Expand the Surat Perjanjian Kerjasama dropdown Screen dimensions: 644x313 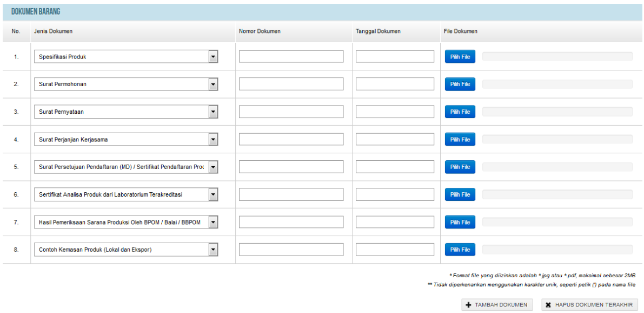click(x=213, y=139)
